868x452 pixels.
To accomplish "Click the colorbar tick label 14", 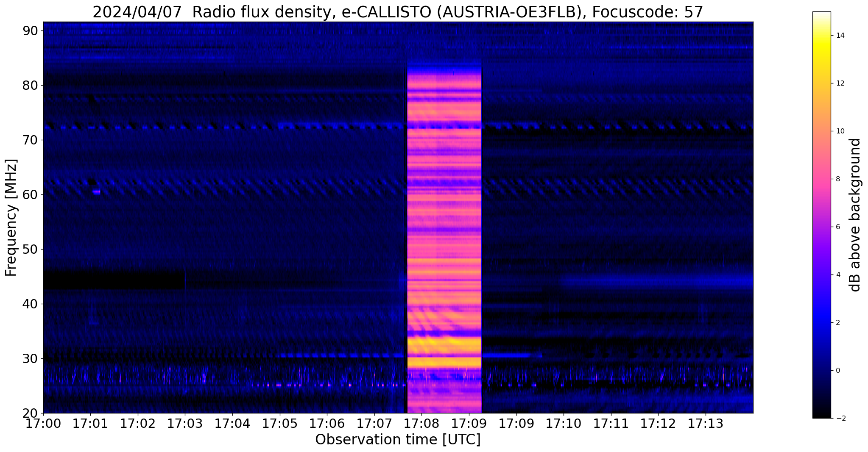I will tap(840, 36).
